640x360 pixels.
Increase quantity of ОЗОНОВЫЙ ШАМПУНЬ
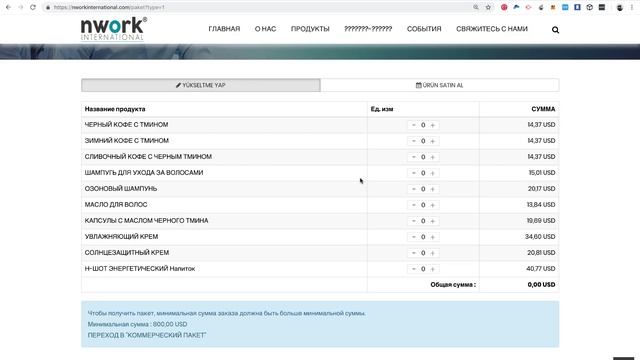[x=433, y=189]
